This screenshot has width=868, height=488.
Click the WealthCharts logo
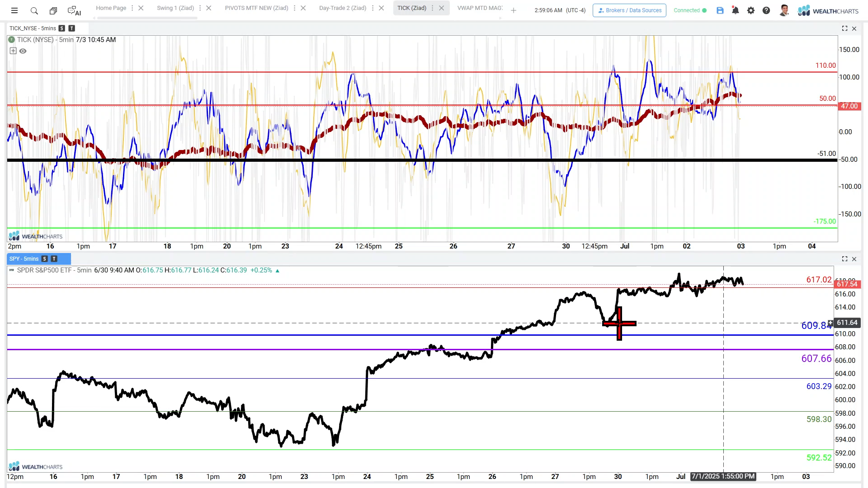click(x=828, y=10)
